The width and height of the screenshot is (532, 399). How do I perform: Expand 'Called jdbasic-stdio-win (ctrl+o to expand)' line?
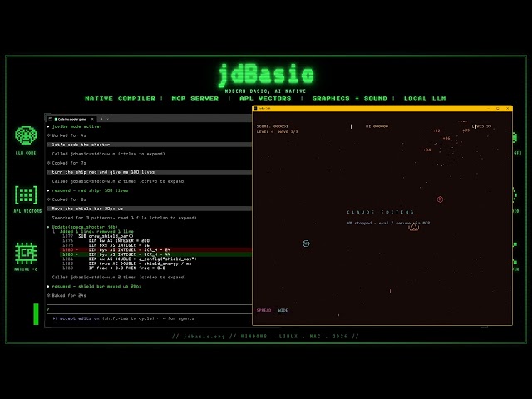[109, 154]
